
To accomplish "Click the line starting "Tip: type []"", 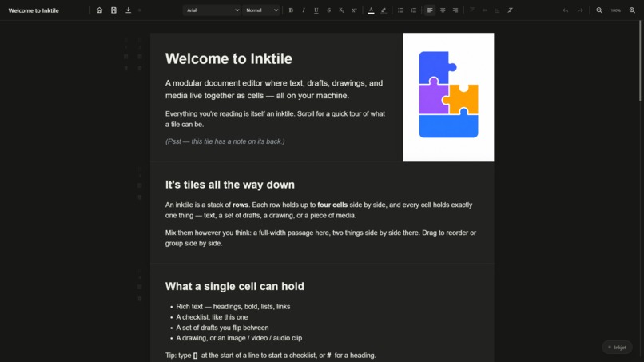I will [x=271, y=356].
